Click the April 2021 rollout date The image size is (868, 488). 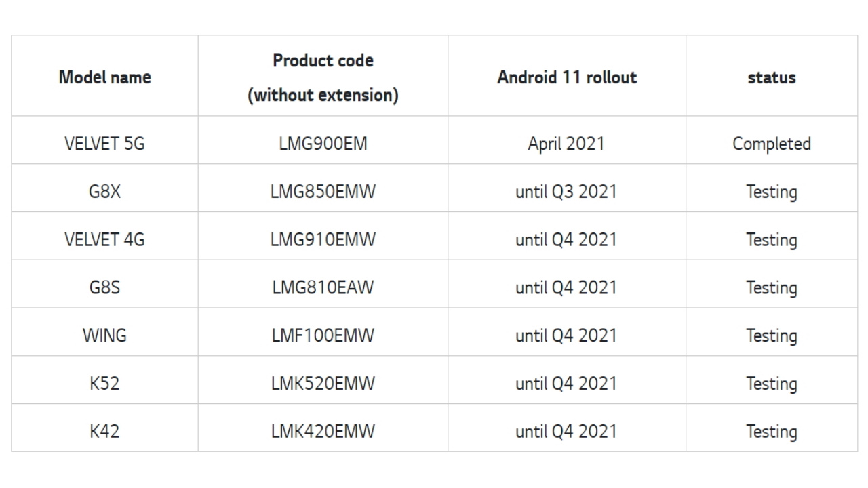click(566, 144)
